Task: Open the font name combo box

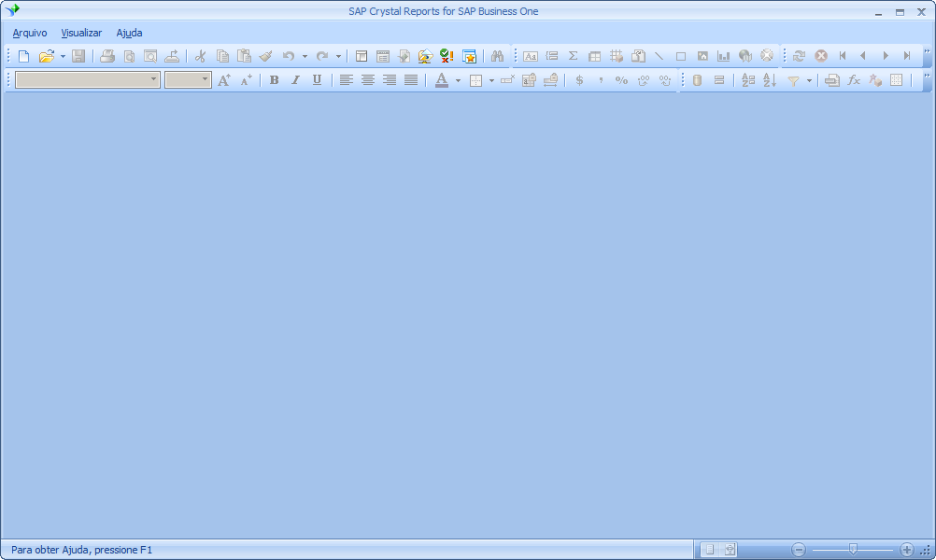Action: (x=88, y=79)
